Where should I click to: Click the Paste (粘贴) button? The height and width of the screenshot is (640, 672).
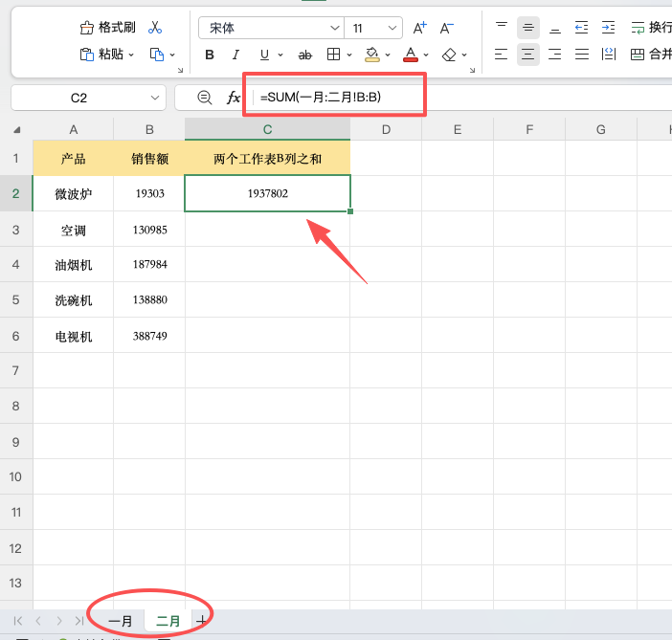point(102,55)
